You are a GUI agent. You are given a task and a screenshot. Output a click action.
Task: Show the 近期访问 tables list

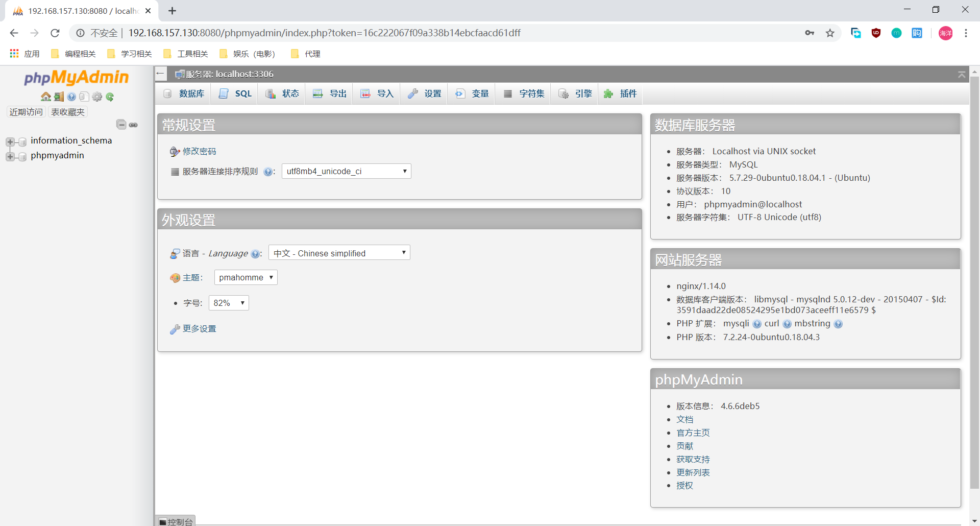[26, 112]
